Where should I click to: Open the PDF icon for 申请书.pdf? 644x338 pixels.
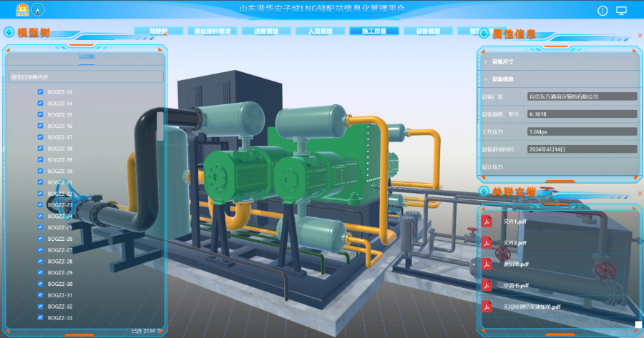[x=487, y=286]
